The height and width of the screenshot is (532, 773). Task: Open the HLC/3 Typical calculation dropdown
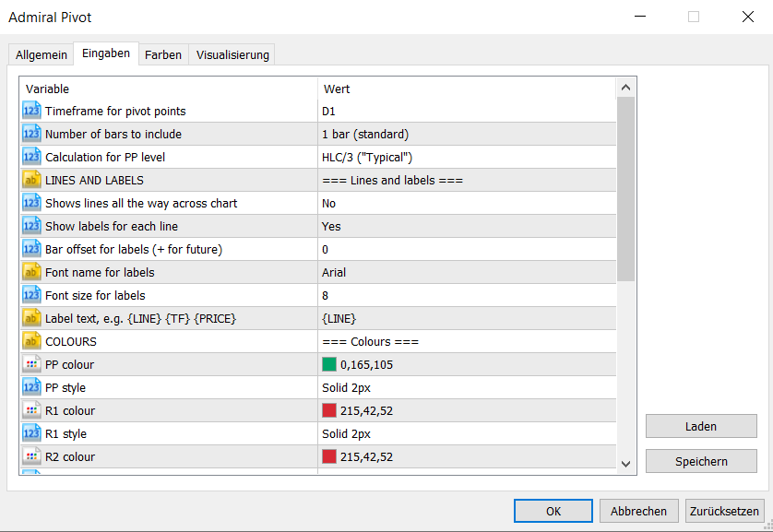tap(467, 157)
